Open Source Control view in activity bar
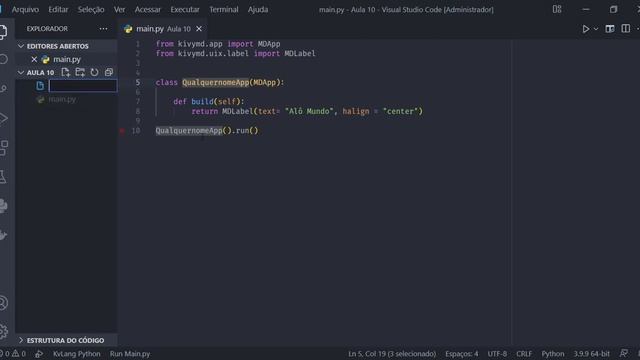640x360 pixels. pyautogui.click(x=3, y=89)
